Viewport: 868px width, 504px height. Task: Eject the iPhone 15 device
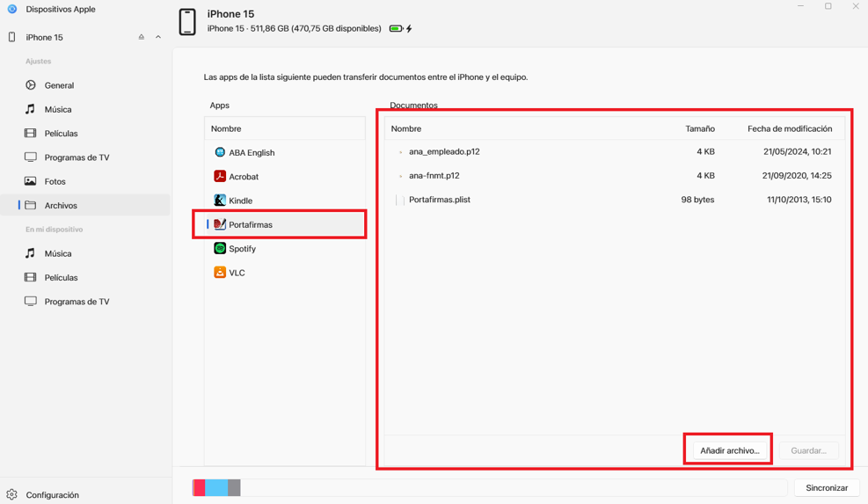coord(142,37)
